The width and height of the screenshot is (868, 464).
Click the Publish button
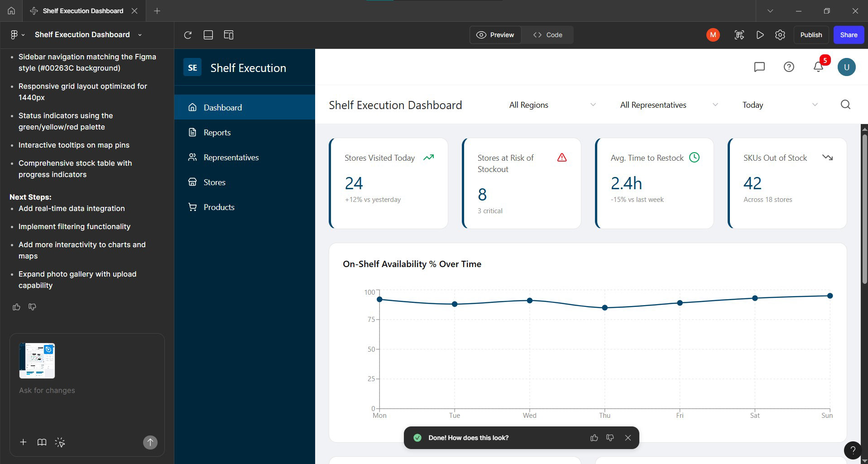(811, 35)
